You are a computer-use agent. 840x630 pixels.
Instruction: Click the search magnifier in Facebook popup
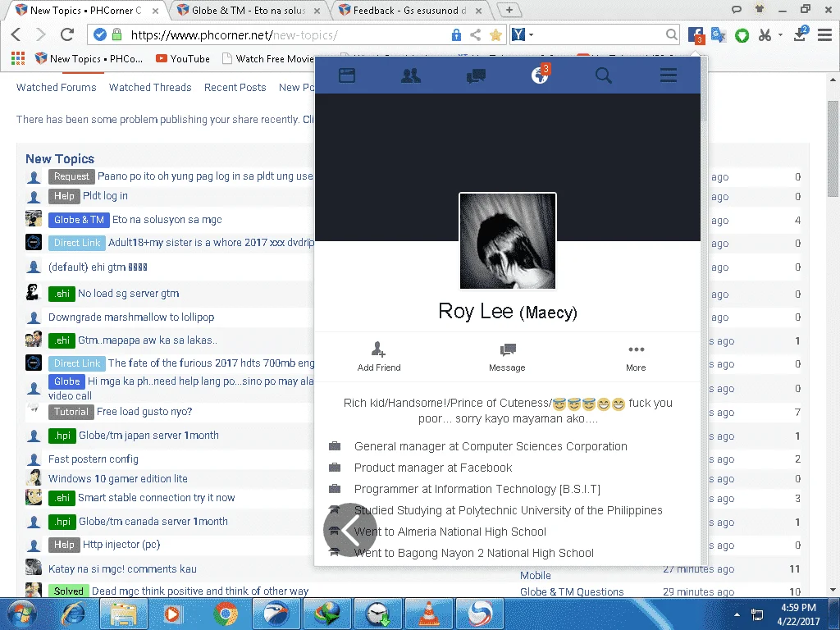pos(604,75)
